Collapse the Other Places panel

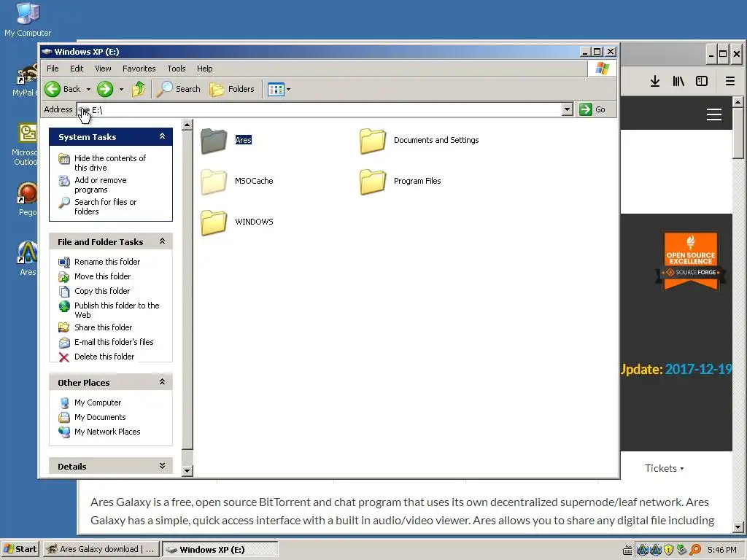162,382
